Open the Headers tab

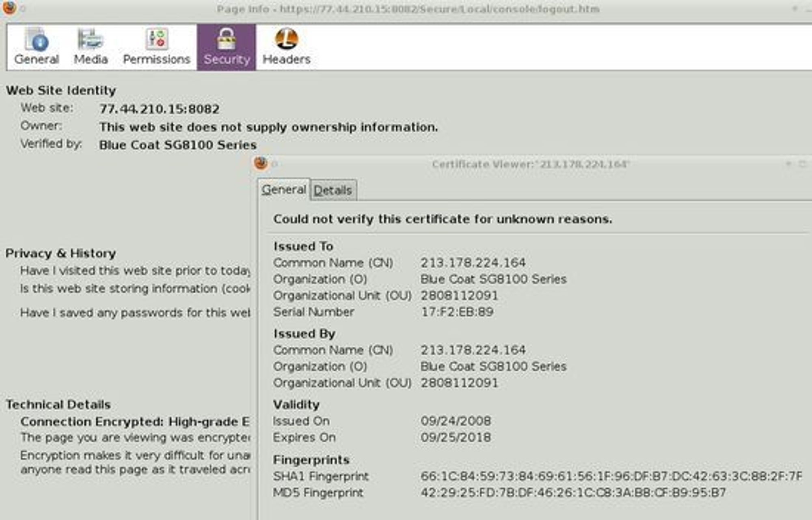coord(286,47)
